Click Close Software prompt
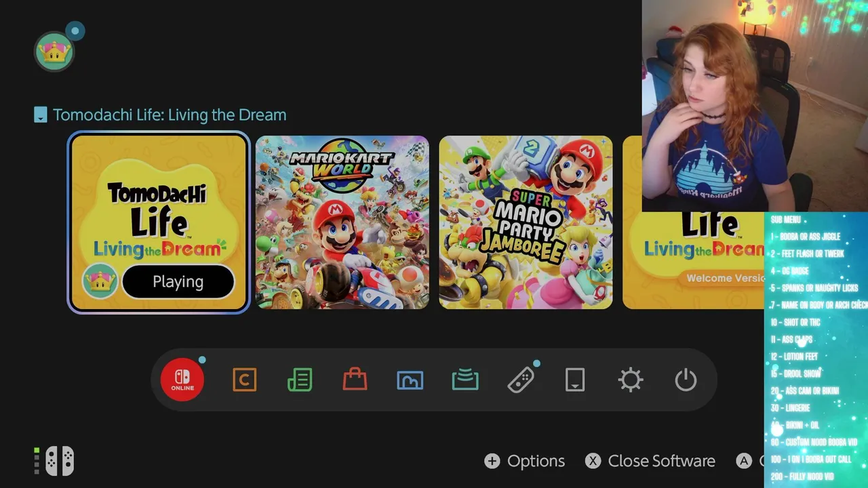Screen dimensions: 868x488 click(x=650, y=461)
